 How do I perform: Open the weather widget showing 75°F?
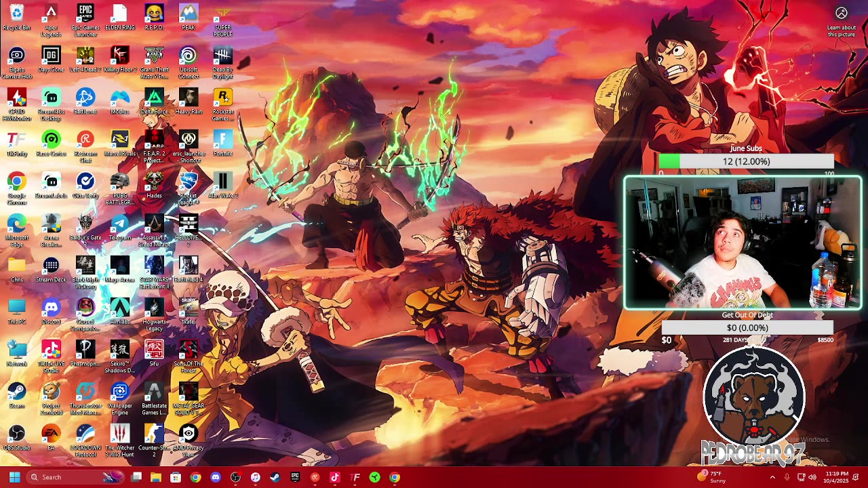[712, 477]
